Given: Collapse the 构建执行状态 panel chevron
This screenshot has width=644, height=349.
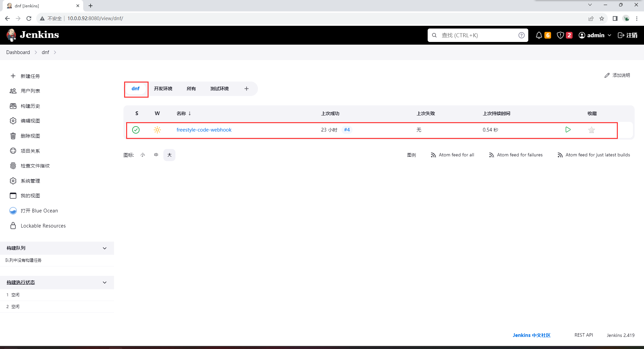Looking at the screenshot, I should tap(105, 283).
